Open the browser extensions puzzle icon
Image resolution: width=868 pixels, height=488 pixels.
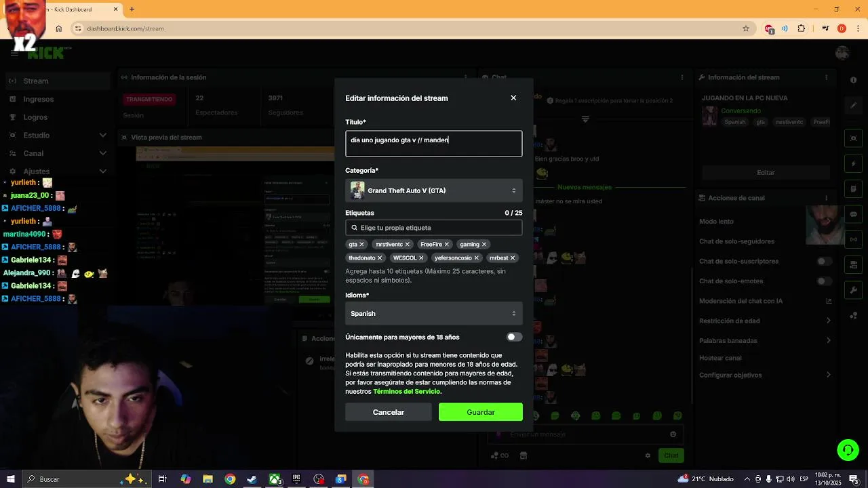point(802,28)
